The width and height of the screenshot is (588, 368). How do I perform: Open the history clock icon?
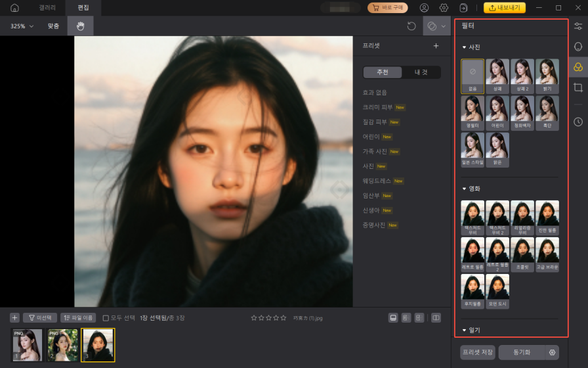[578, 122]
